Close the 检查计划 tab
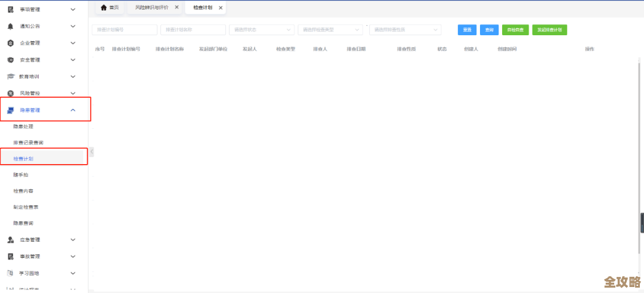The image size is (644, 293). [x=221, y=8]
